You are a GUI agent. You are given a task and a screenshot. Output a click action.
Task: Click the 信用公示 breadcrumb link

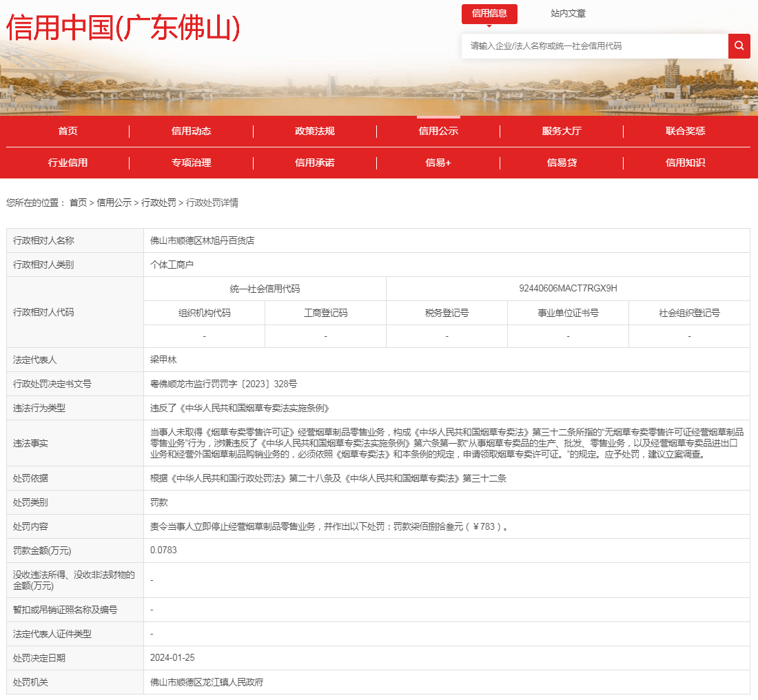(x=114, y=203)
